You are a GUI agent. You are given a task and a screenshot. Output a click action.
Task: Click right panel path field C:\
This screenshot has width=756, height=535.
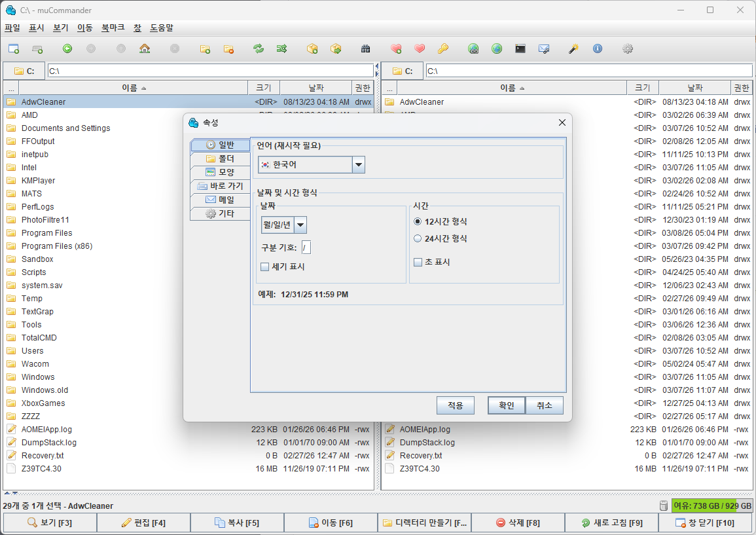coord(589,71)
